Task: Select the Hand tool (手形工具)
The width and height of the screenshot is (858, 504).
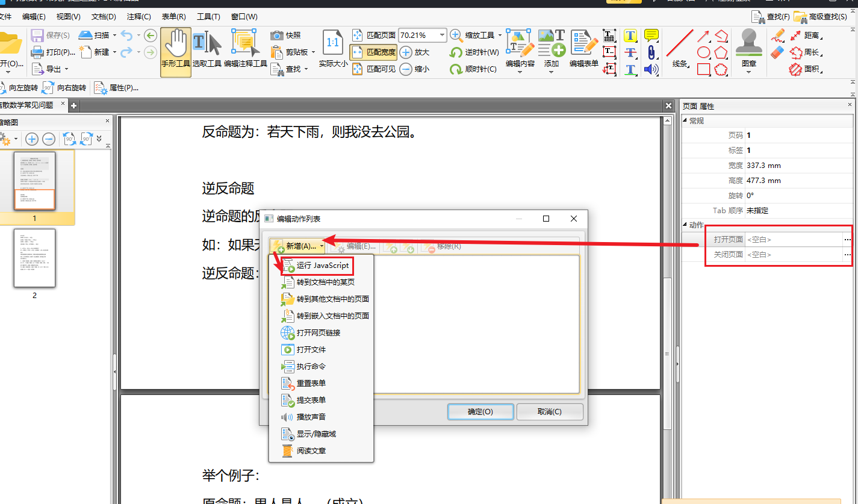Action: (176, 52)
